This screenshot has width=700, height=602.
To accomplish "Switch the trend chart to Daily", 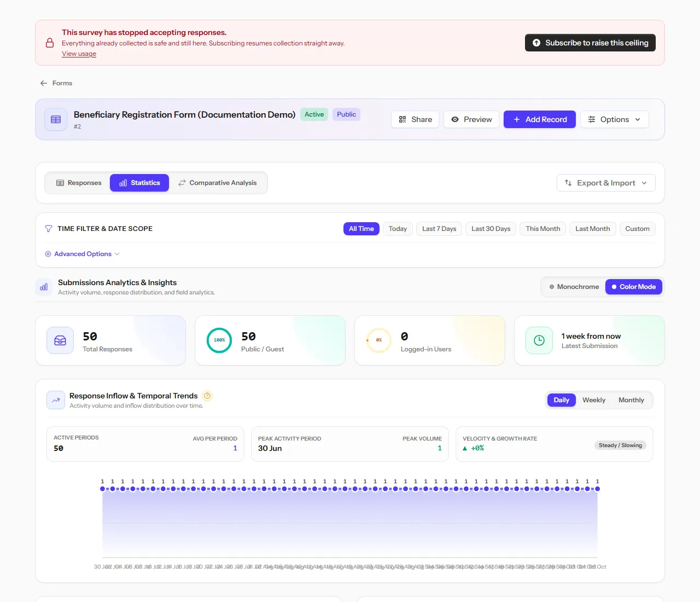I will click(561, 400).
